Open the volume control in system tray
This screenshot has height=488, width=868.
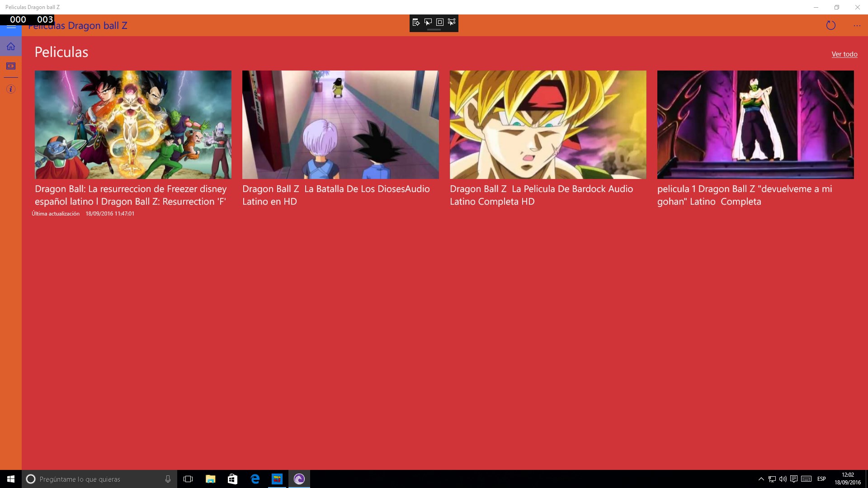tap(783, 479)
